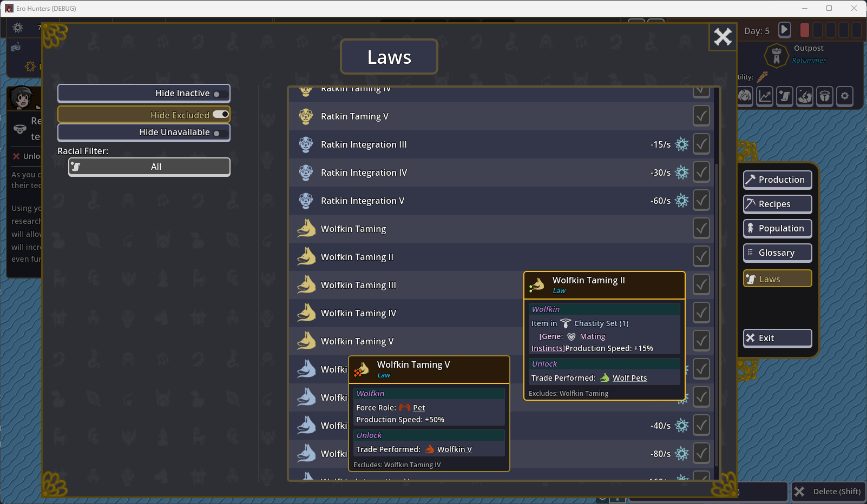Open the settings gear toolbar button
This screenshot has width=867, height=504.
[845, 96]
